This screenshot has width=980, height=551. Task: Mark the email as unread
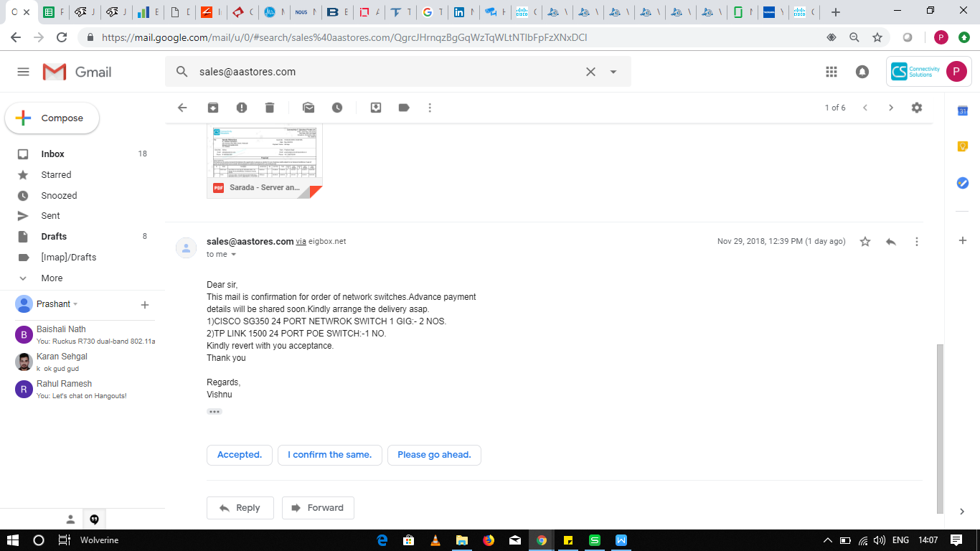tap(308, 108)
